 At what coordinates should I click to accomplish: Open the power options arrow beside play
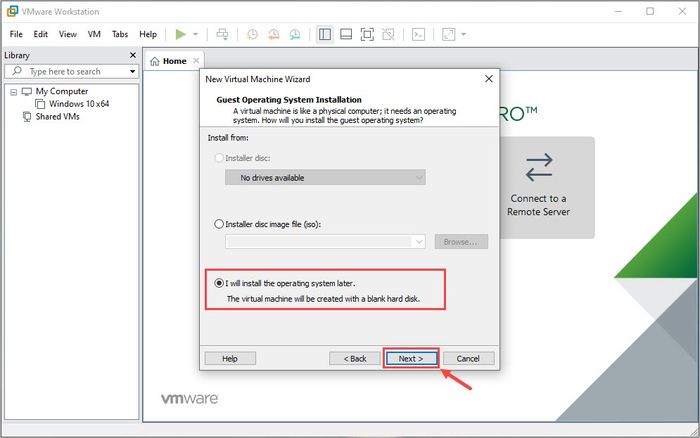196,34
